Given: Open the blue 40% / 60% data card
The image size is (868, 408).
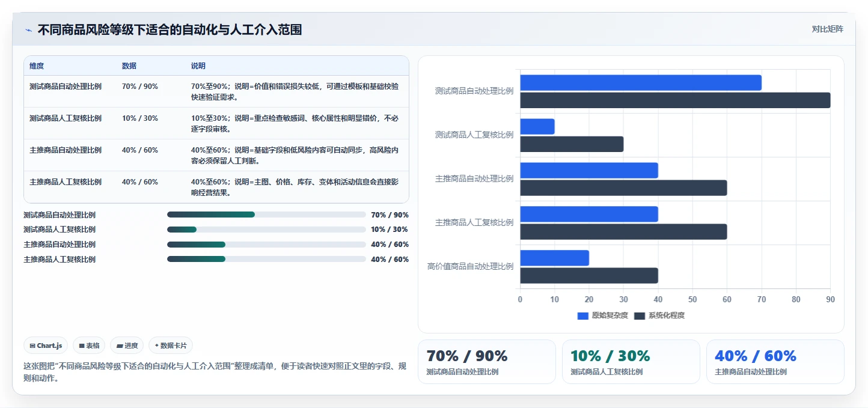Looking at the screenshot, I should pos(775,362).
